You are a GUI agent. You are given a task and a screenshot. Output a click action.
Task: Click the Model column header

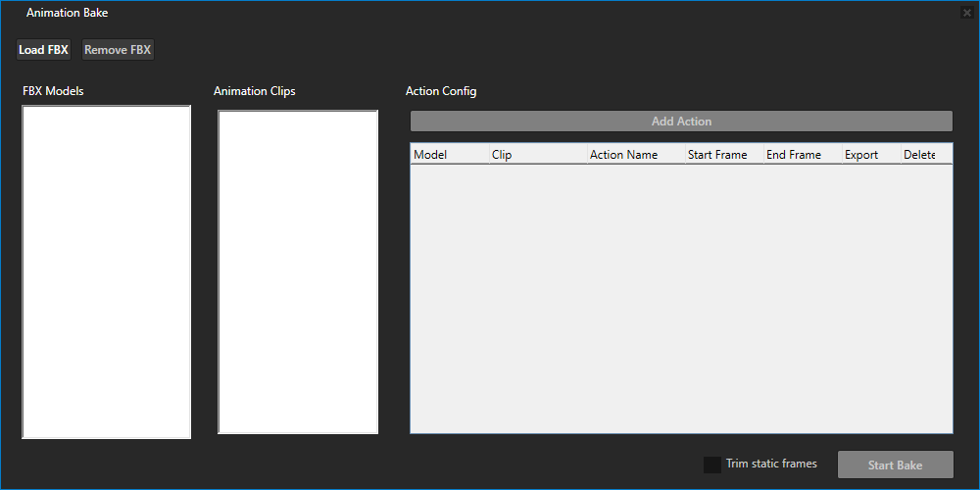[x=450, y=155]
